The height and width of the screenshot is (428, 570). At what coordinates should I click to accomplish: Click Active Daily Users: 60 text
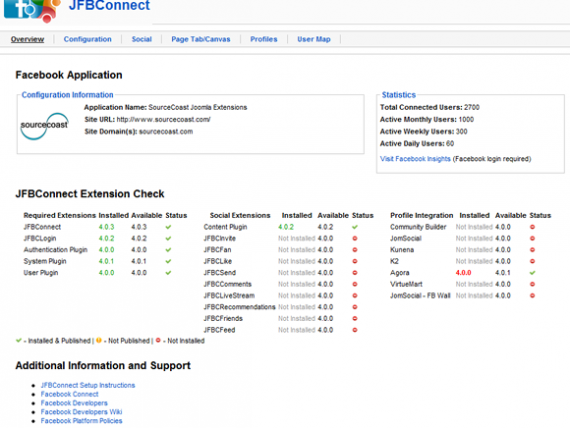[417, 144]
